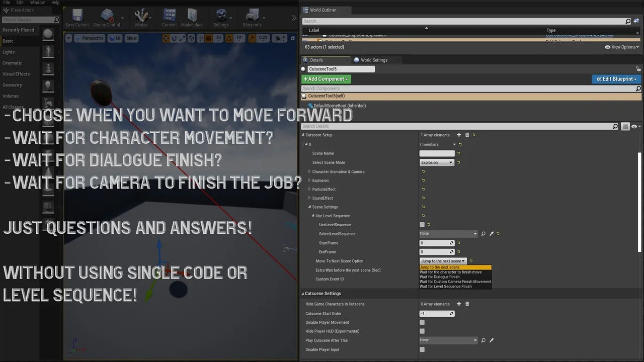
Task: Open the Select Scene Mode dropdown
Action: click(437, 162)
